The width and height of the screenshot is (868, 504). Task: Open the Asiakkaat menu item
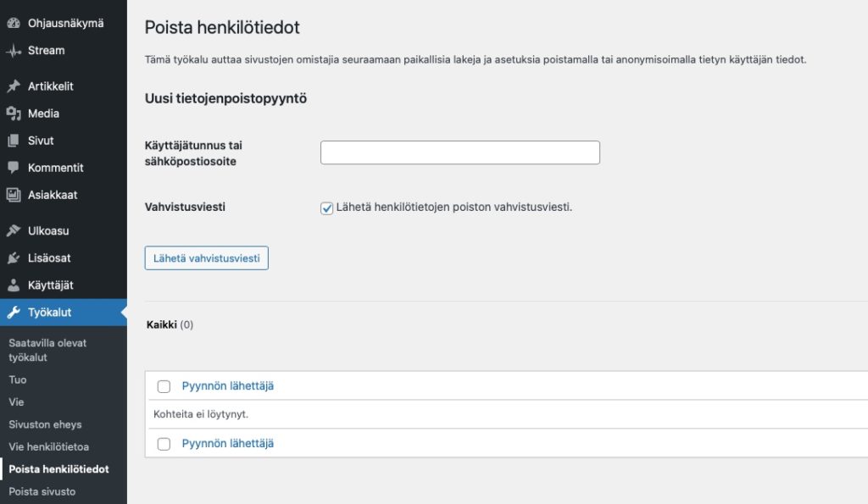click(x=52, y=195)
